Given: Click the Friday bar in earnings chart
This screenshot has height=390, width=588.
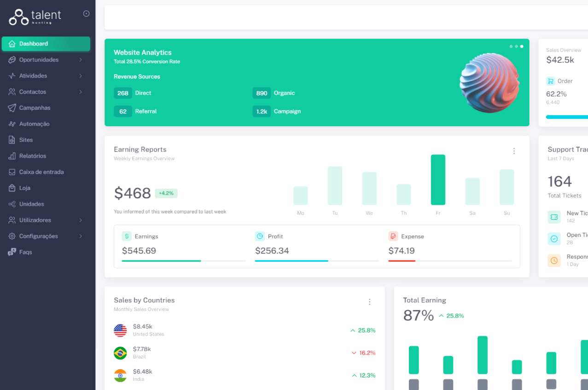Looking at the screenshot, I should point(438,180).
